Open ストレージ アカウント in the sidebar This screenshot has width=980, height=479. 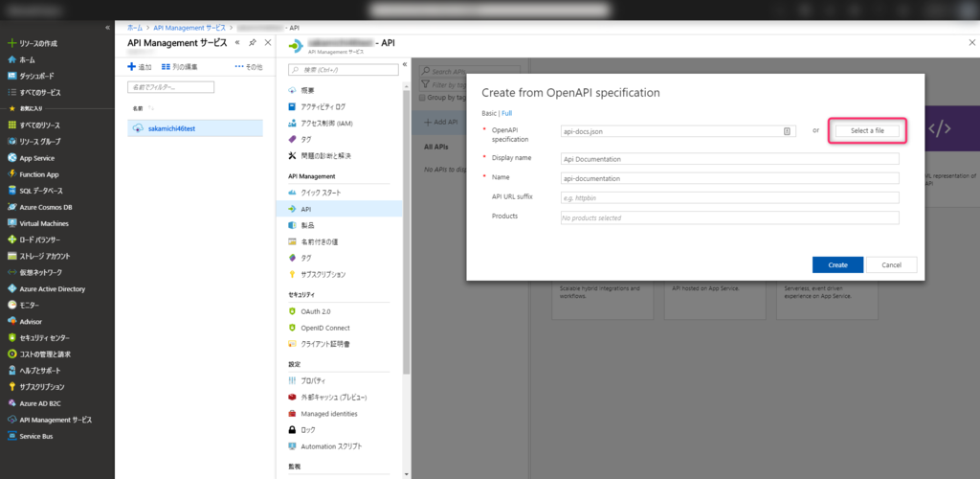click(38, 256)
